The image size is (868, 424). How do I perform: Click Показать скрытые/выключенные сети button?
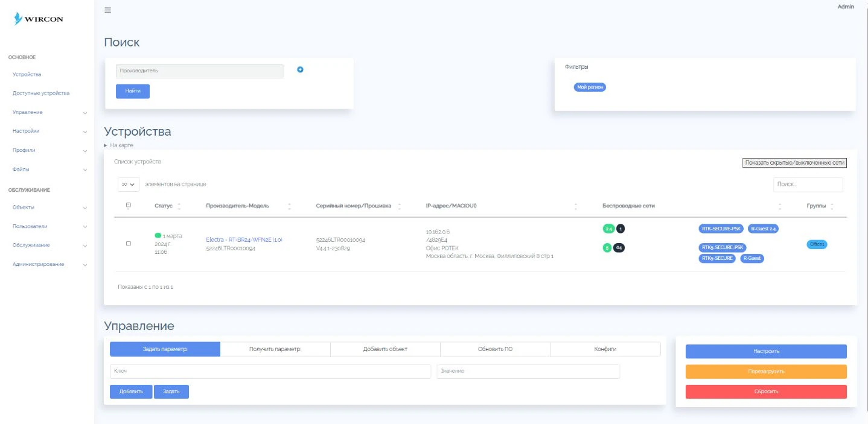click(x=794, y=163)
